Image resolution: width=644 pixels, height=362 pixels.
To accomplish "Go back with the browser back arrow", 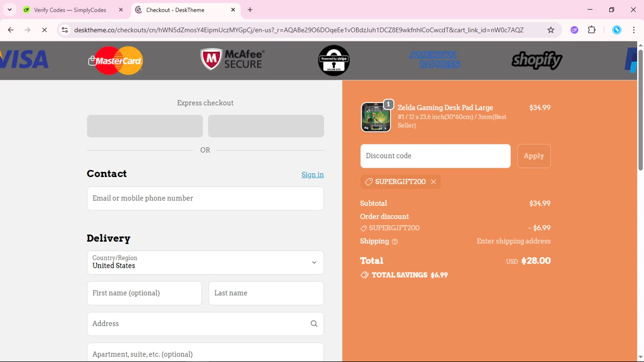I will [x=11, y=30].
